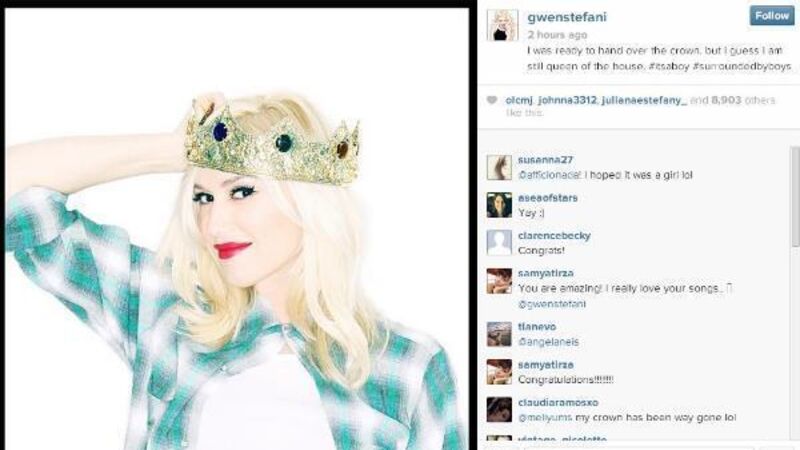Click the #surroundedbyboys hashtag

coord(742,66)
